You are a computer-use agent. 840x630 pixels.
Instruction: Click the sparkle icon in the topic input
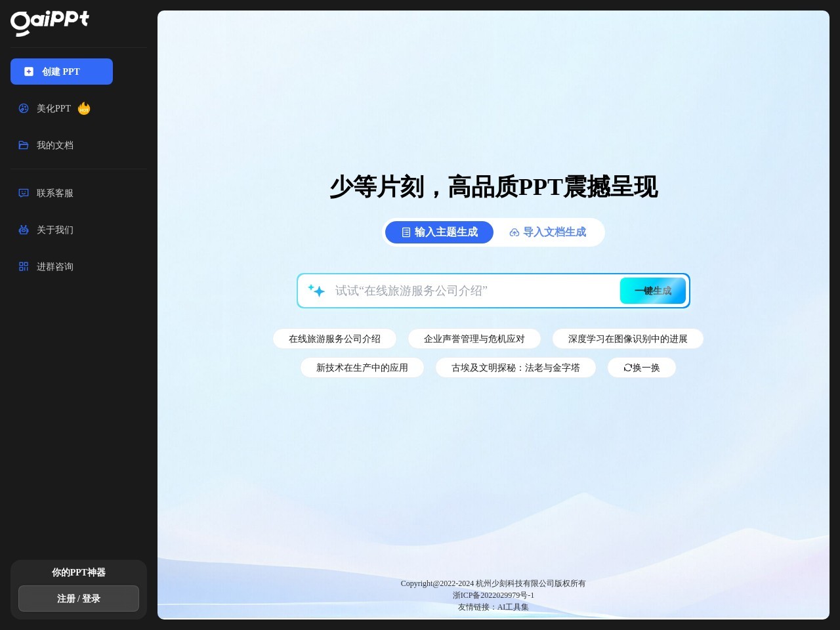point(316,291)
